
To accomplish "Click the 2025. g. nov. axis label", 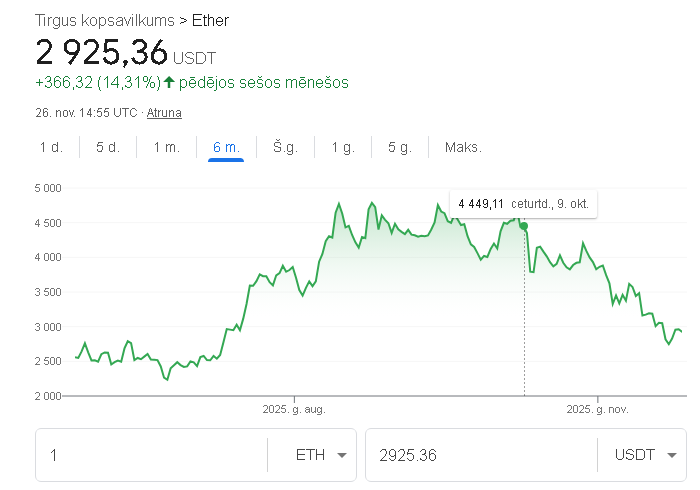I will point(598,409).
